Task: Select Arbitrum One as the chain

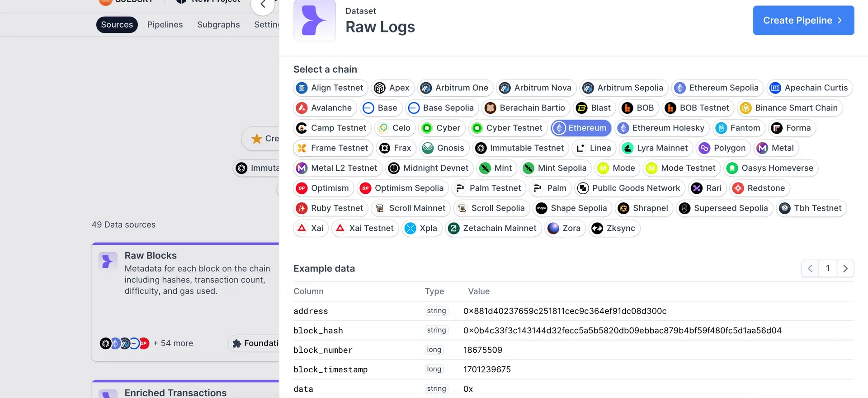Action: 455,88
